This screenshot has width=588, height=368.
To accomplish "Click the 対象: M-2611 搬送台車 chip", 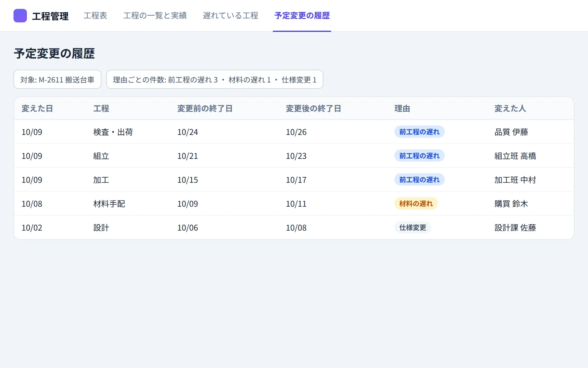I will (x=58, y=79).
